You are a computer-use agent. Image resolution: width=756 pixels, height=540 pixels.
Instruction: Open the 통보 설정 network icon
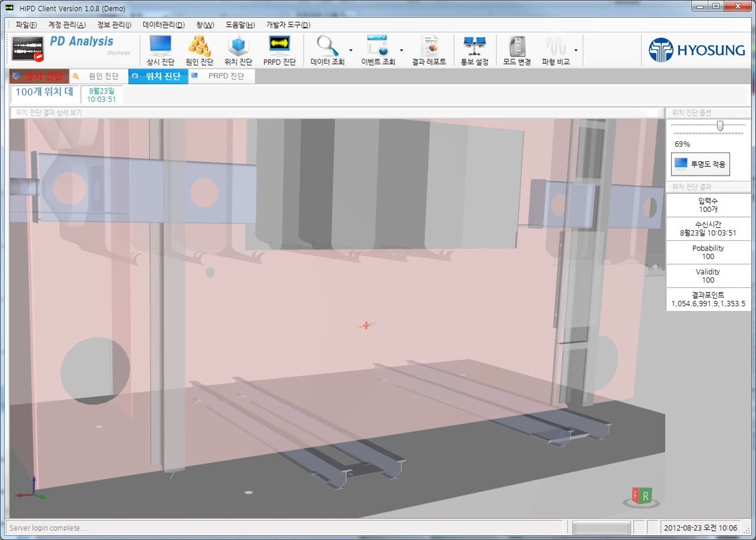tap(475, 50)
